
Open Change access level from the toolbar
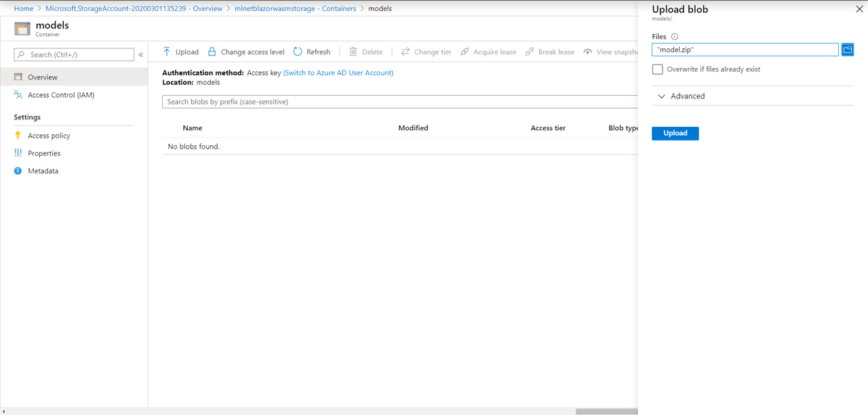[x=211, y=52]
